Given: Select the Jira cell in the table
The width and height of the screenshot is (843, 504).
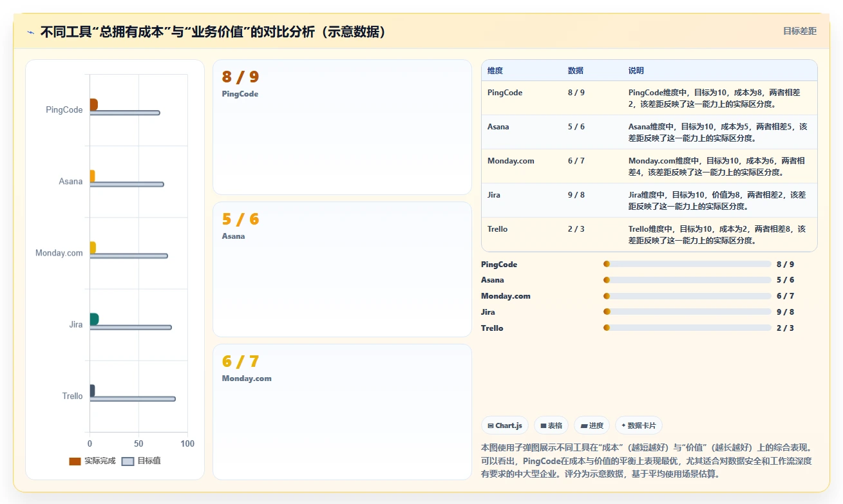Looking at the screenshot, I should pos(494,195).
